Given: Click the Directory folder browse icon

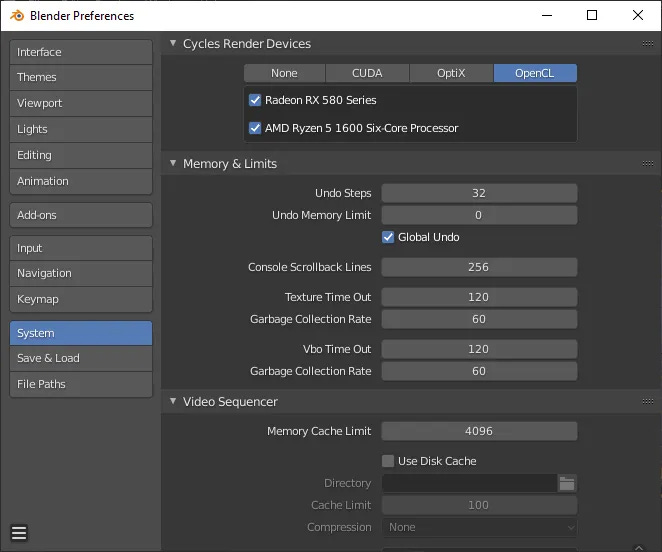Looking at the screenshot, I should tap(567, 483).
